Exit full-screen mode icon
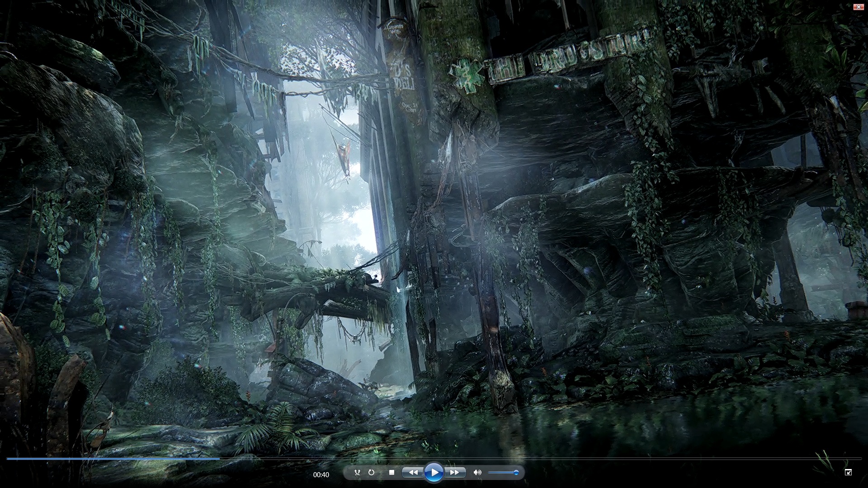The image size is (868, 488). click(x=848, y=472)
